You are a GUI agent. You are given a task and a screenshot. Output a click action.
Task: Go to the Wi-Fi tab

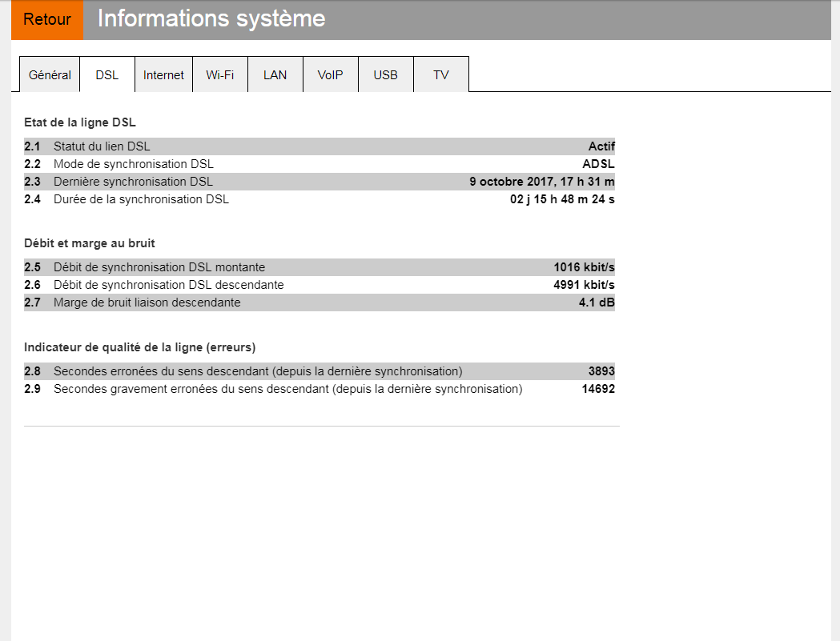tap(220, 75)
